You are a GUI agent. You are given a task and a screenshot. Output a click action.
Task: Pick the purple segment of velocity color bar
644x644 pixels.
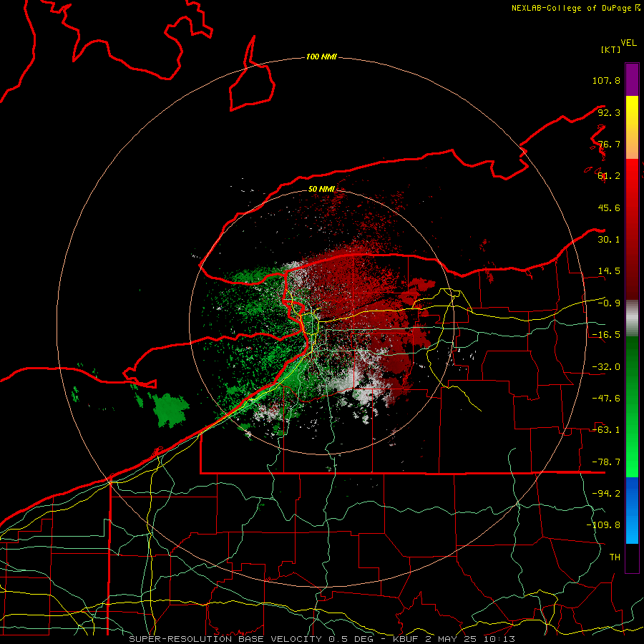632,79
